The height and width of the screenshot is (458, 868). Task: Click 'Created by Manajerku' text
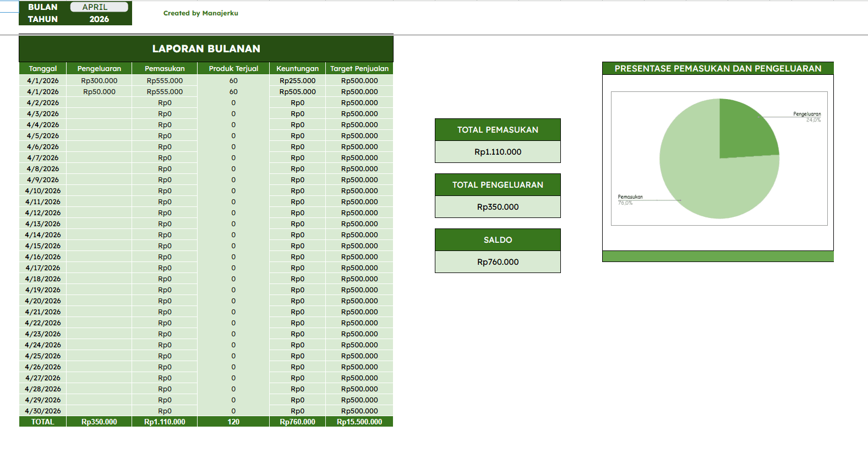(201, 13)
